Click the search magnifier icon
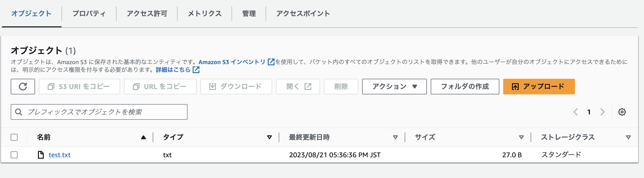This screenshot has height=178, width=644. coord(18,112)
